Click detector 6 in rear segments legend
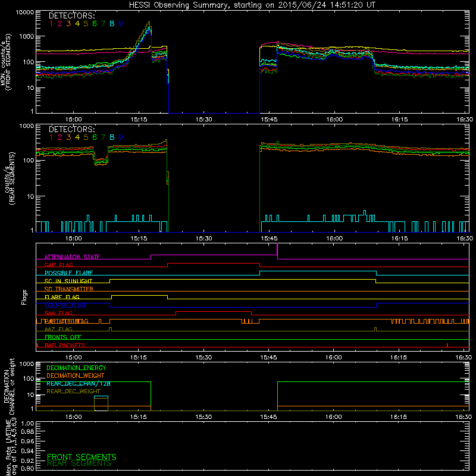Screen dimensions: 476x476 click(95, 137)
